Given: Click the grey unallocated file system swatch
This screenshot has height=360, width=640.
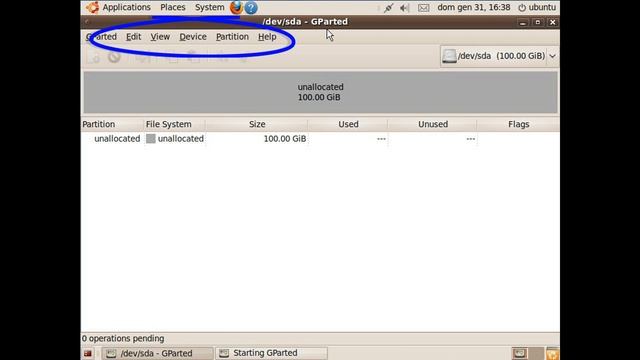Looking at the screenshot, I should 151,139.
